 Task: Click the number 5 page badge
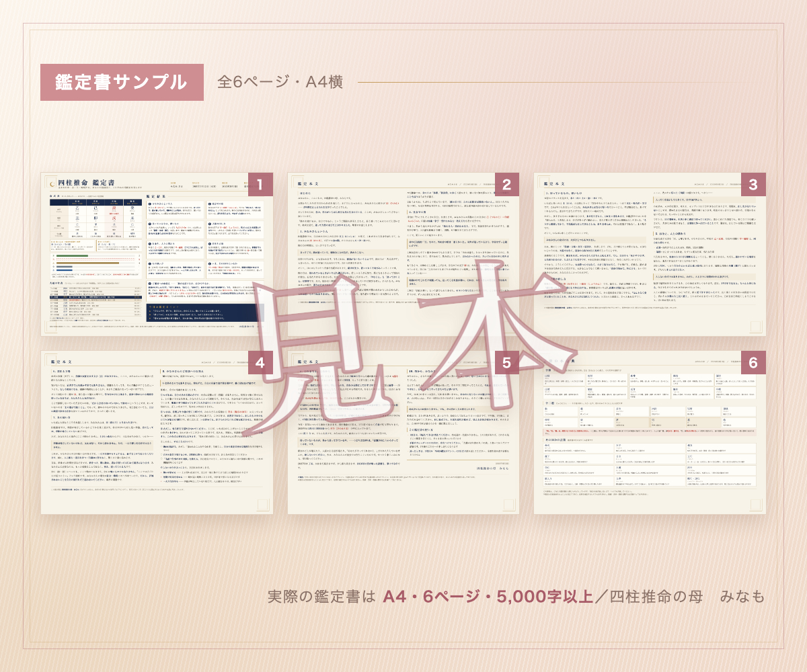tap(507, 363)
